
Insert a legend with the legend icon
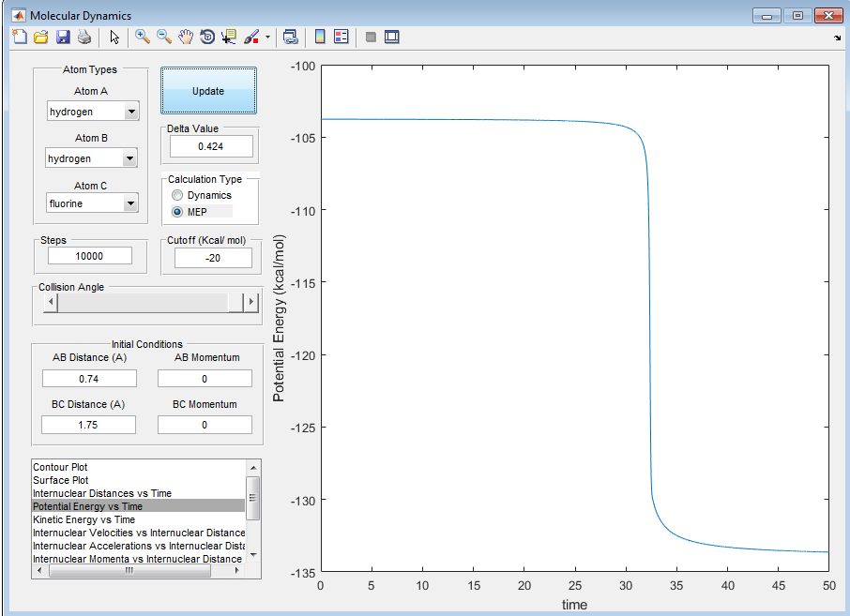[341, 38]
